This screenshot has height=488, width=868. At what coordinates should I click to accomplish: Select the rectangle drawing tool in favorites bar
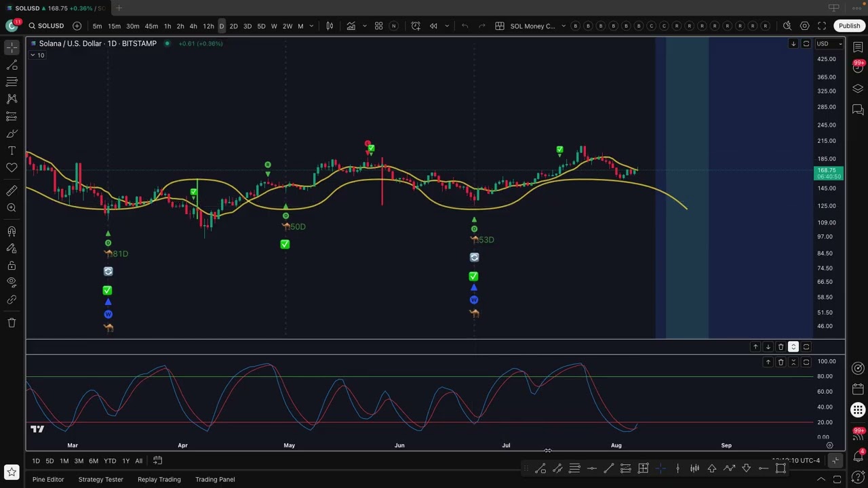(781, 468)
